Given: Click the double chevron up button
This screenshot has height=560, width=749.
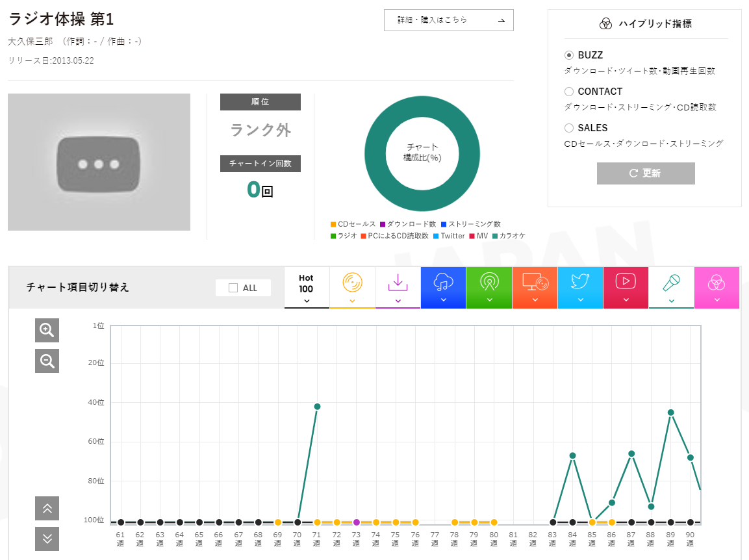Looking at the screenshot, I should pos(47,509).
